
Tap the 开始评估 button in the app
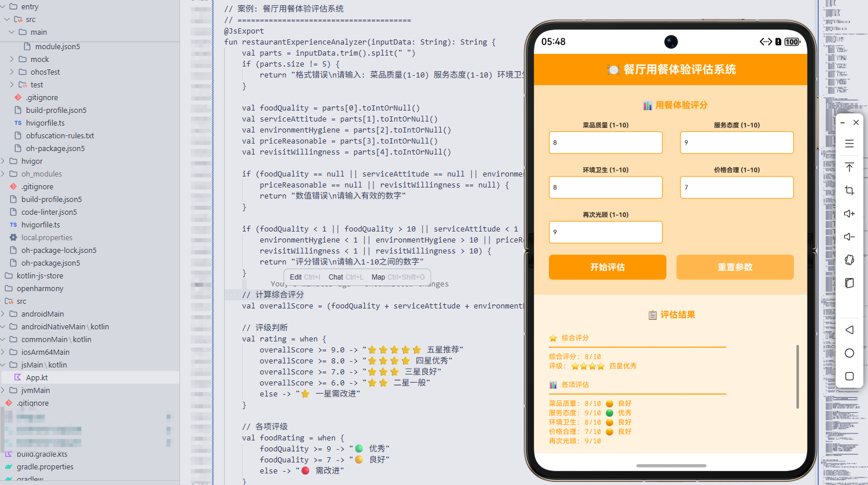(607, 267)
